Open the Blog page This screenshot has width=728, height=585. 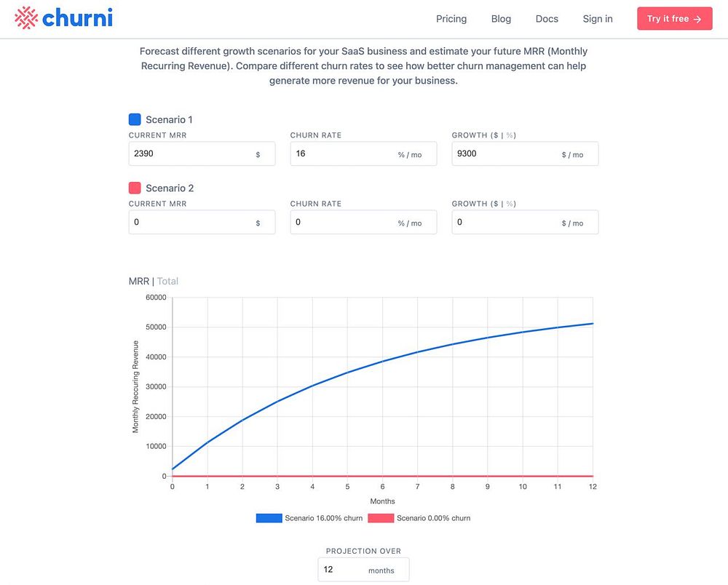tap(501, 19)
